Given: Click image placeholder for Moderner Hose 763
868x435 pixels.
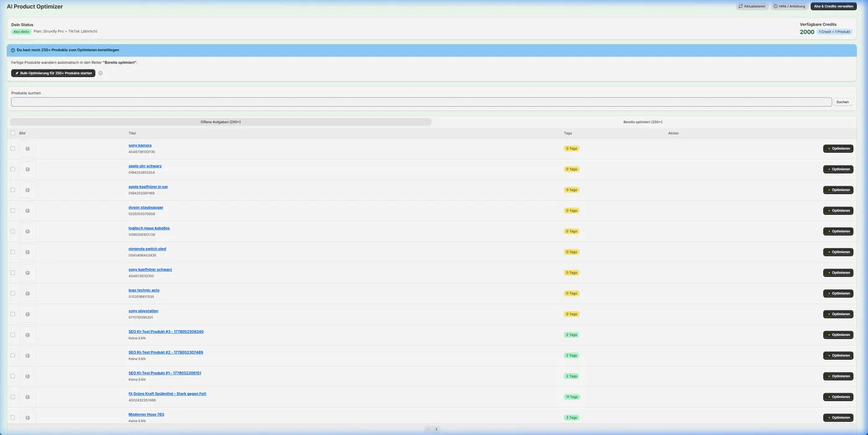Looking at the screenshot, I should point(27,418).
